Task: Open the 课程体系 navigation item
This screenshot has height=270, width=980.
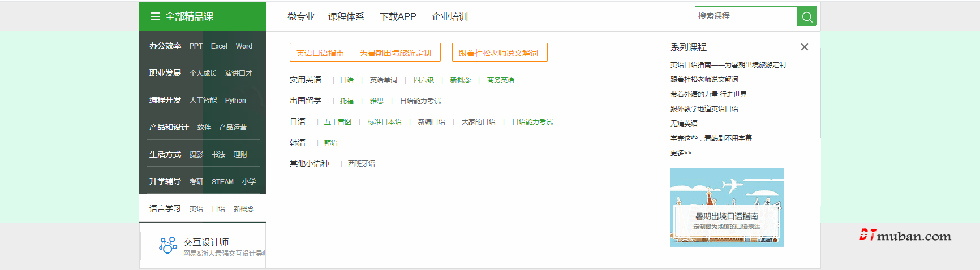Action: (x=346, y=17)
